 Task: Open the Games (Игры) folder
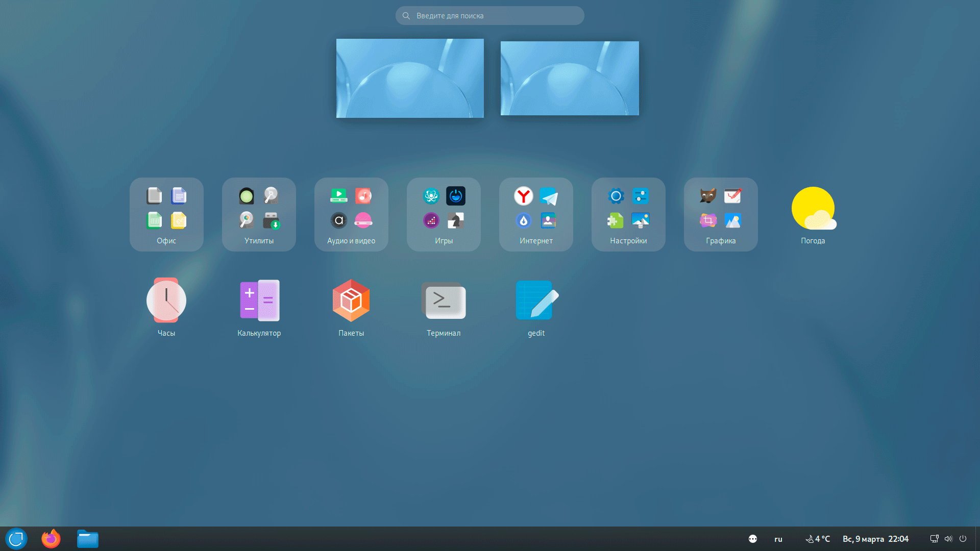click(444, 214)
